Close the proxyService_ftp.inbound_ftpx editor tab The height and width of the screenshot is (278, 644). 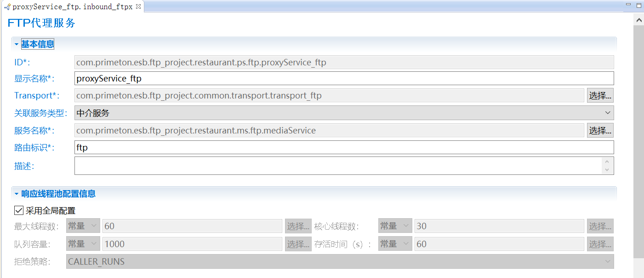(x=138, y=6)
